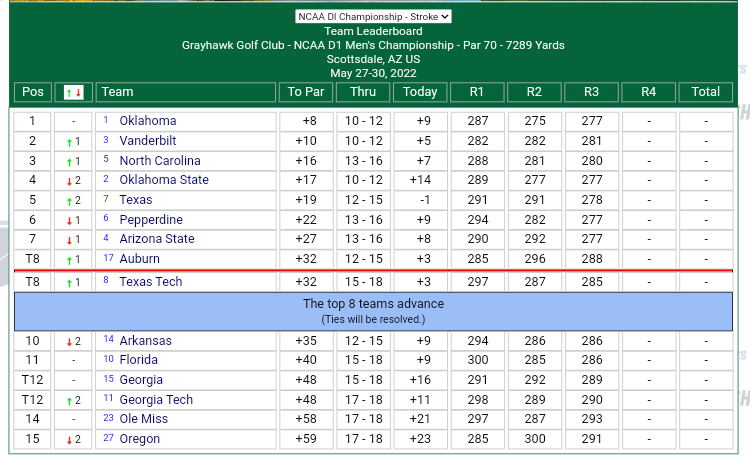Open the Oklahoma State team link
The width and height of the screenshot is (750, 465).
click(x=164, y=180)
